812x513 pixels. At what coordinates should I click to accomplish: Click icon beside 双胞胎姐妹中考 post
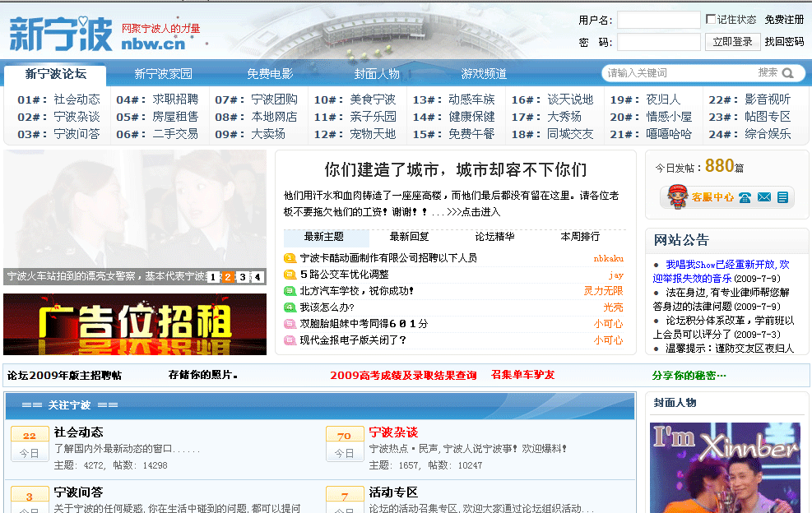coord(290,324)
